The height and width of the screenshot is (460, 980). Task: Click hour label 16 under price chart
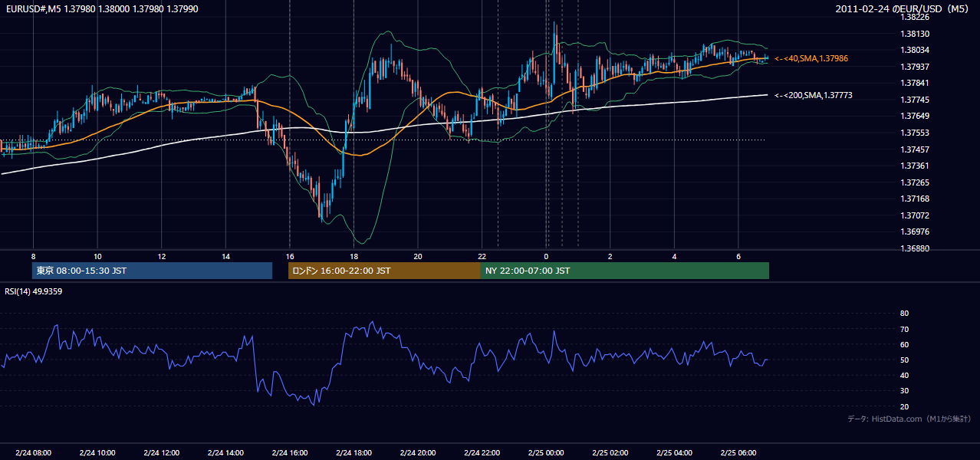pos(289,256)
